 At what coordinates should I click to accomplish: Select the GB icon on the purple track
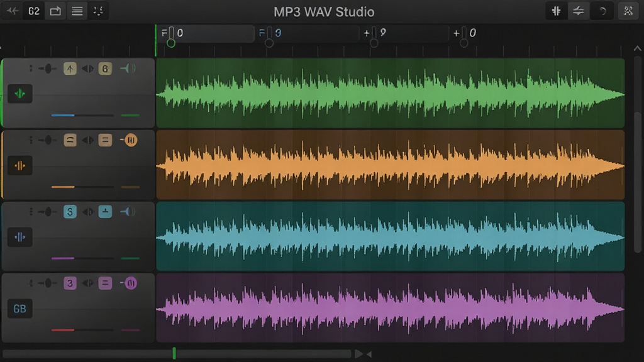(19, 309)
